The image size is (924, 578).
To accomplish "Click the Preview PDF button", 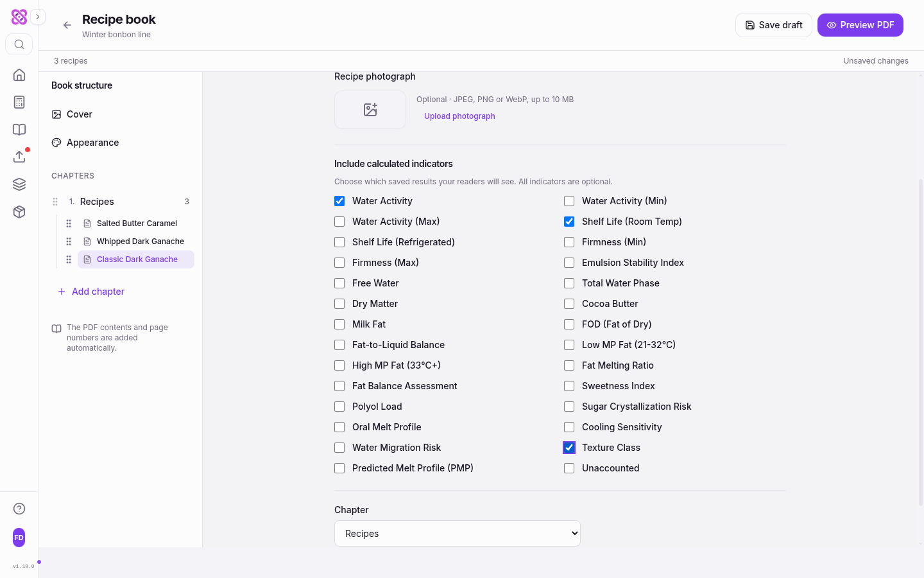I will tap(860, 25).
